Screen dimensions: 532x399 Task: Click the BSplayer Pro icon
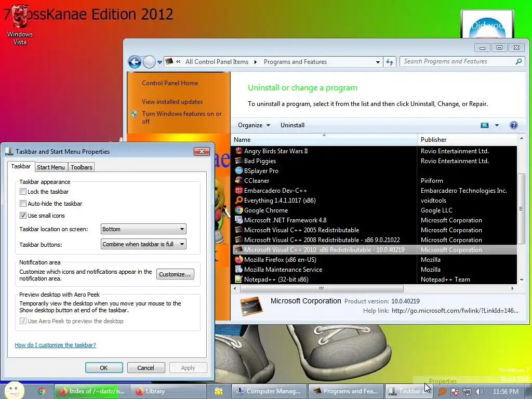pos(239,170)
